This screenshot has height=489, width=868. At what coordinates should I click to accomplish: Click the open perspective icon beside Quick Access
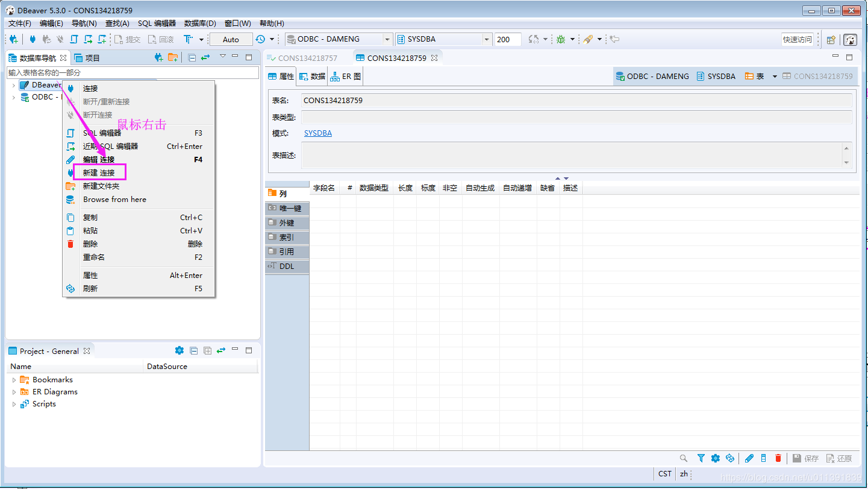click(x=831, y=40)
